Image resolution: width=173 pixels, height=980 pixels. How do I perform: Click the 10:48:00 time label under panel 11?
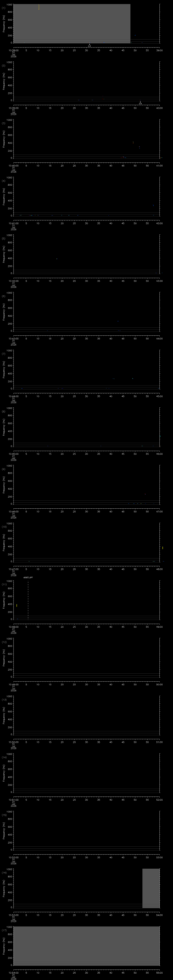point(13,627)
